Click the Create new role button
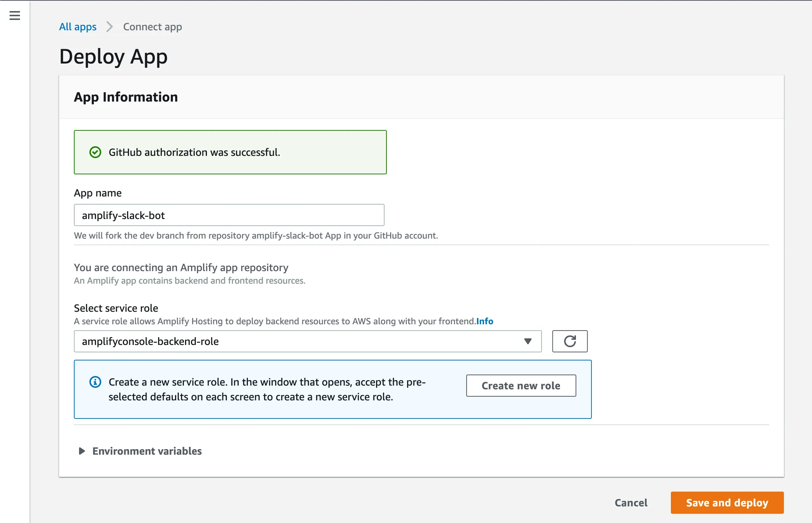 521,385
